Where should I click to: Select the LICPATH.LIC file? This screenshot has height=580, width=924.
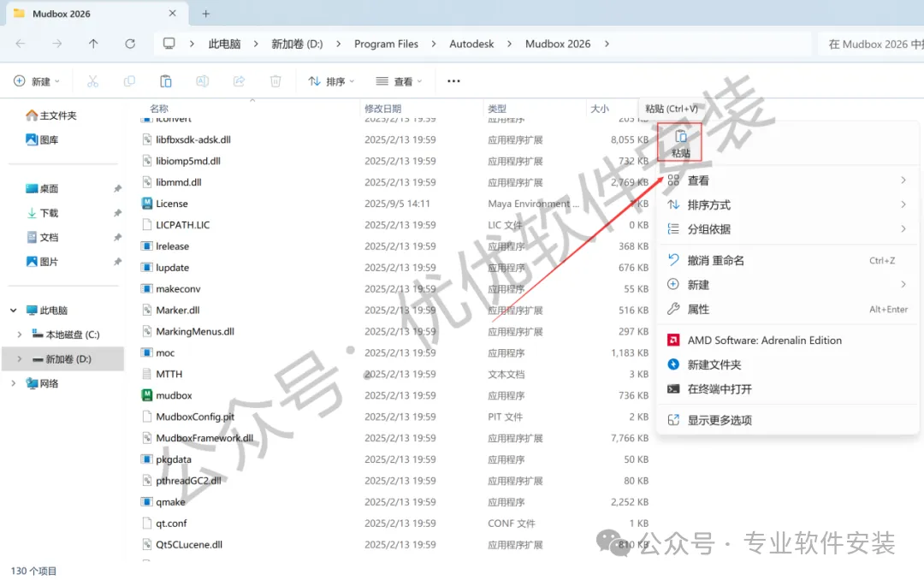pyautogui.click(x=183, y=225)
